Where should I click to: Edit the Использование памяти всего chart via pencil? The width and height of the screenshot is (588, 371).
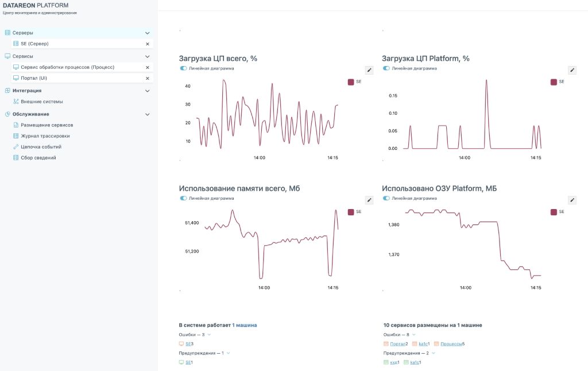coord(369,200)
